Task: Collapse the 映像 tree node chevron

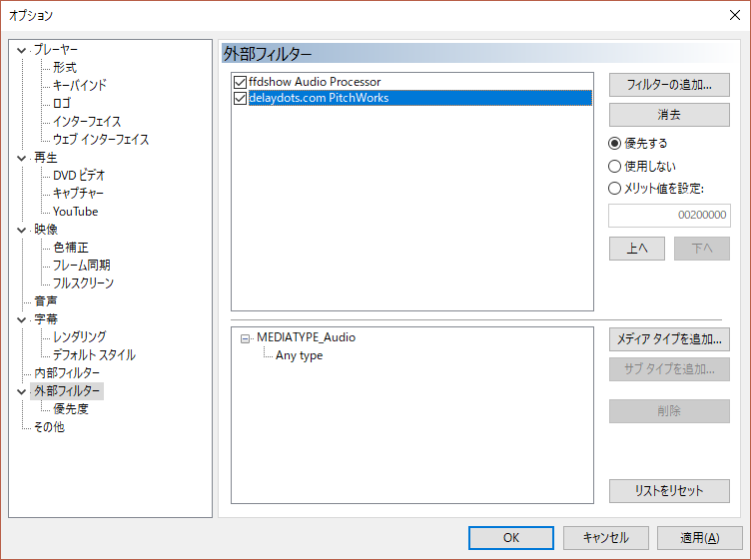Action: 21,230
